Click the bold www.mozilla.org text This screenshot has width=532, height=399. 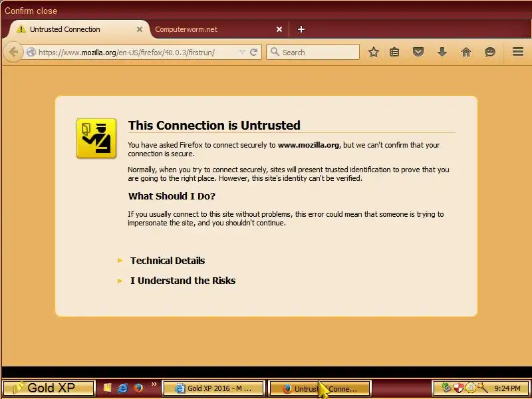pyautogui.click(x=309, y=145)
